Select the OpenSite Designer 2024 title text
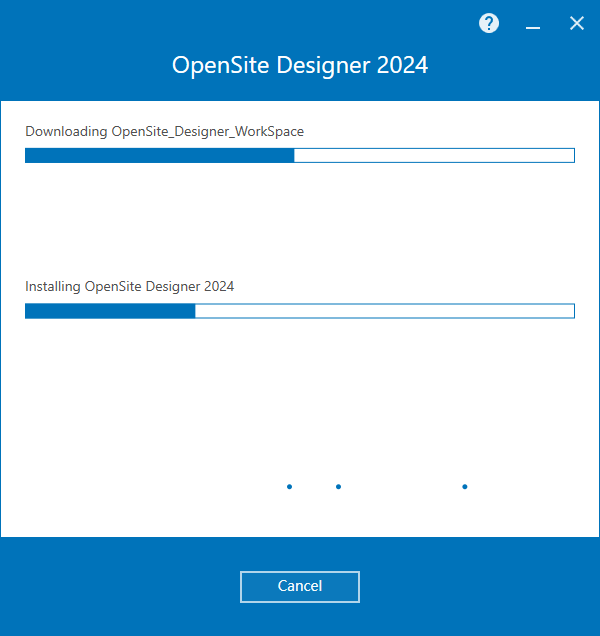 coord(300,65)
